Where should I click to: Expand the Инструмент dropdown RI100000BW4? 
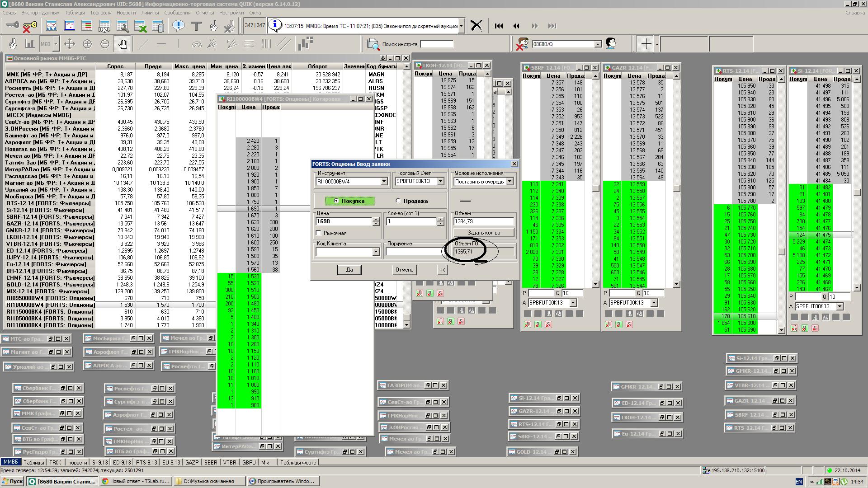click(384, 182)
